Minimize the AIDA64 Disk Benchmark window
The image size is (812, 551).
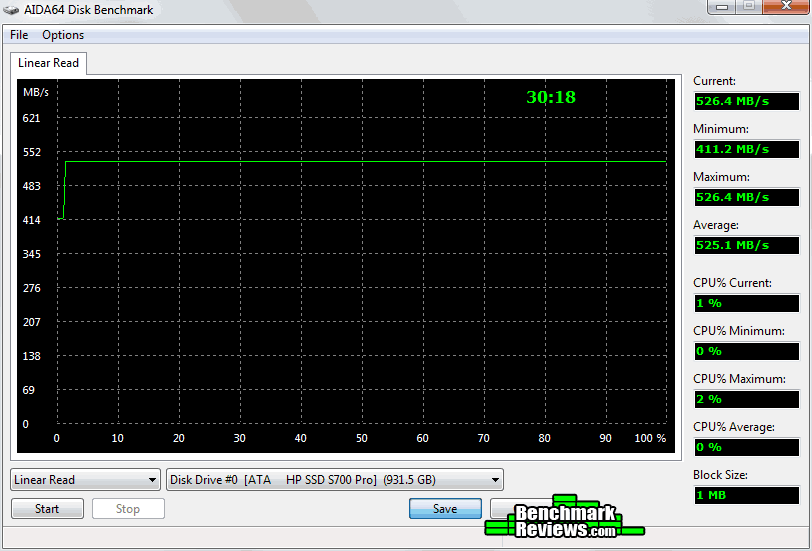pos(722,8)
